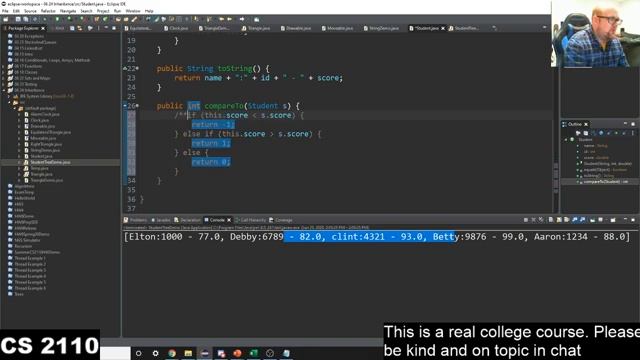Open the Refactor menu

[48, 11]
